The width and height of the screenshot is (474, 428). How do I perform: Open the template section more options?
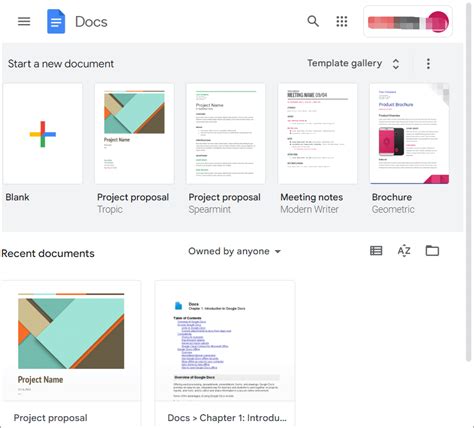point(428,63)
